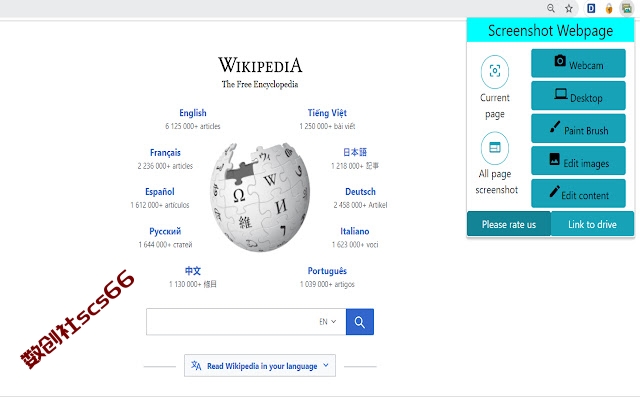Click the Wikipedia wordmark title

(260, 65)
